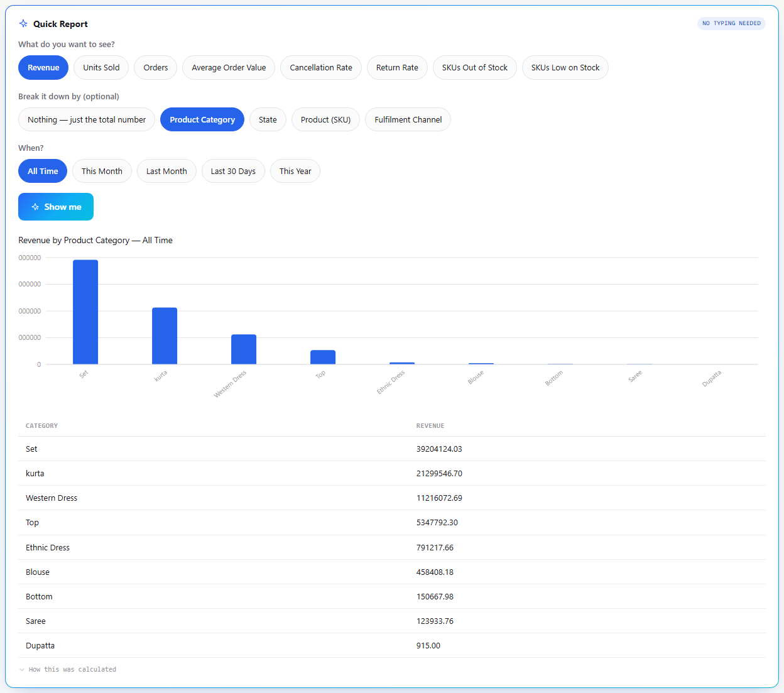Click the Quick Report heading text
This screenshot has height=693, width=784.
pyautogui.click(x=60, y=24)
